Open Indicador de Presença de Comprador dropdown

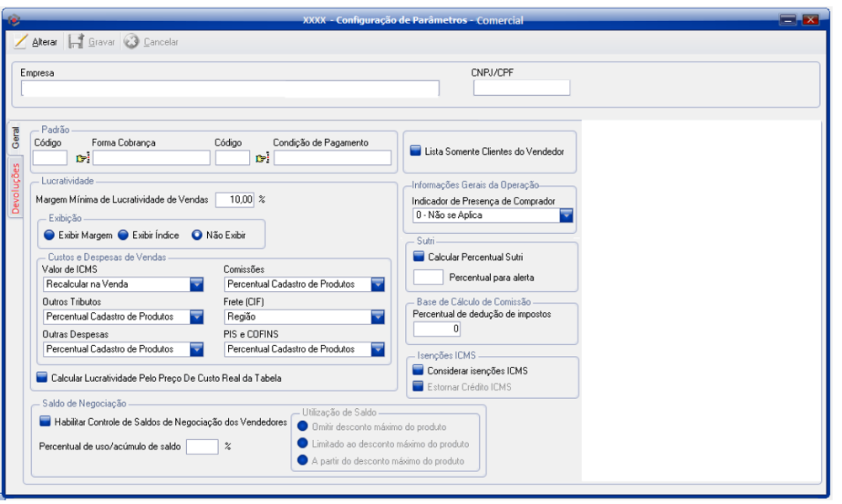566,215
